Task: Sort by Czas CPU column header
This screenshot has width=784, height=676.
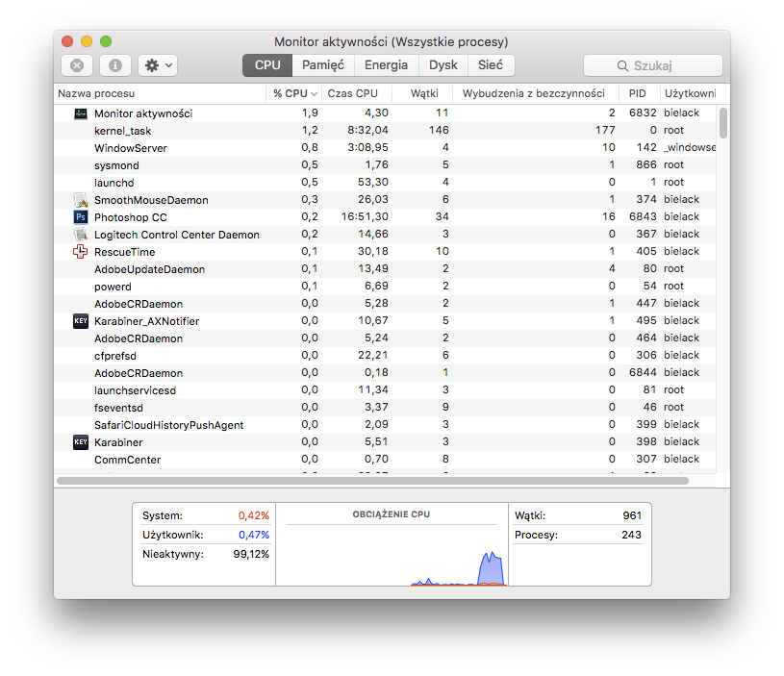Action: tap(357, 93)
